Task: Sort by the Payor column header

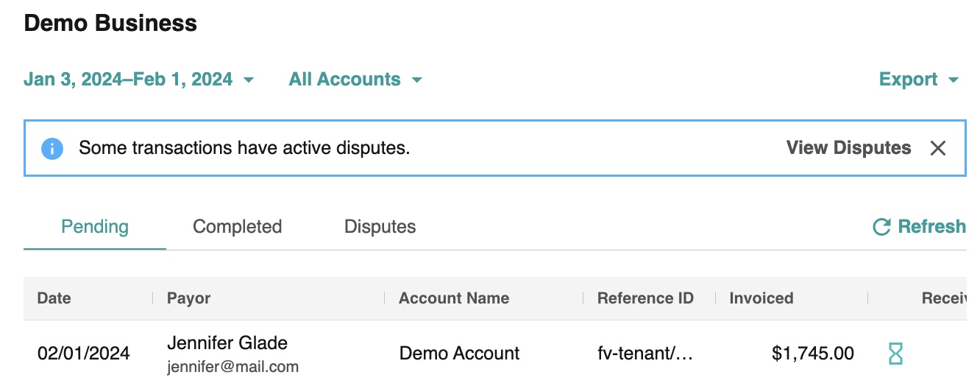Action: point(189,298)
